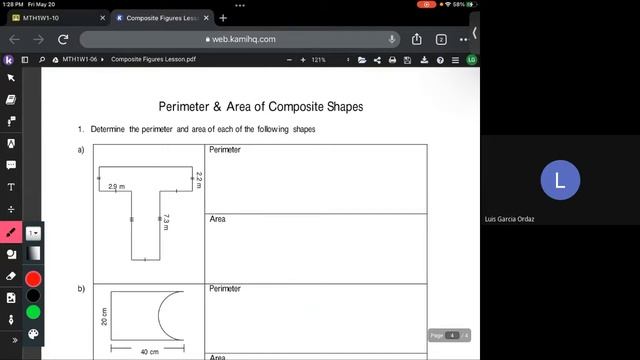Open the browser share sheet
The image size is (640, 360).
click(x=416, y=39)
